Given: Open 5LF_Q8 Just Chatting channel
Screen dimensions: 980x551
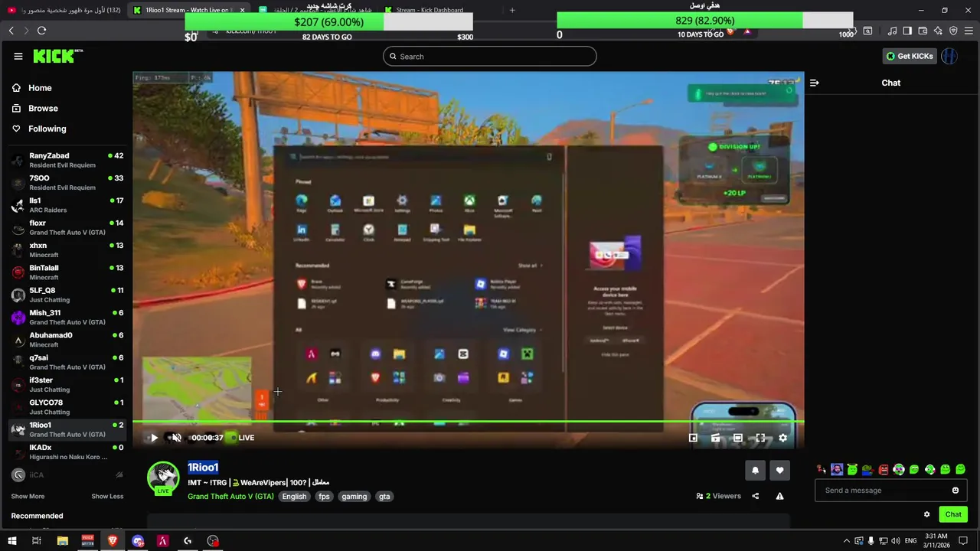Looking at the screenshot, I should click(67, 295).
